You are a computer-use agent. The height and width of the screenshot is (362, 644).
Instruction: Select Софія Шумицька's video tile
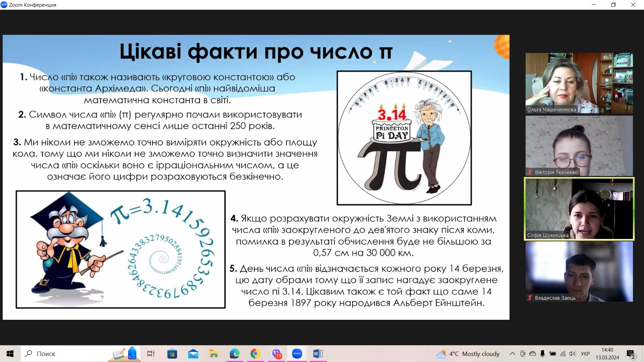tap(579, 209)
